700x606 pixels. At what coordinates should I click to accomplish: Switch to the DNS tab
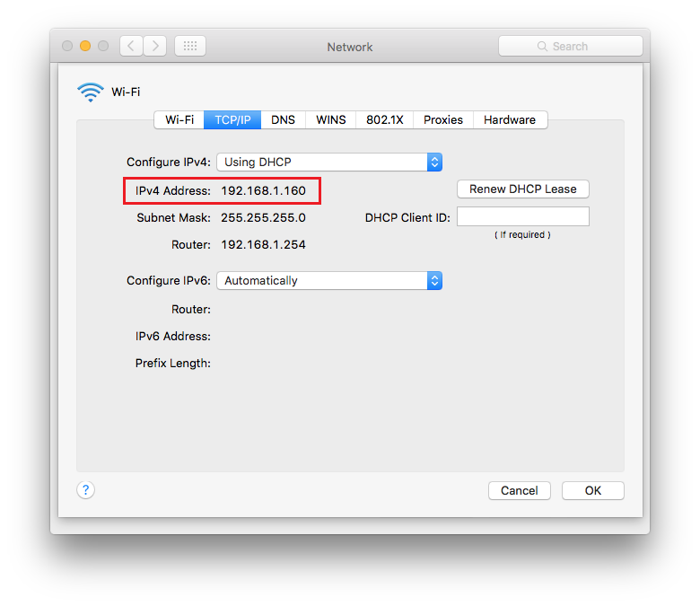283,120
